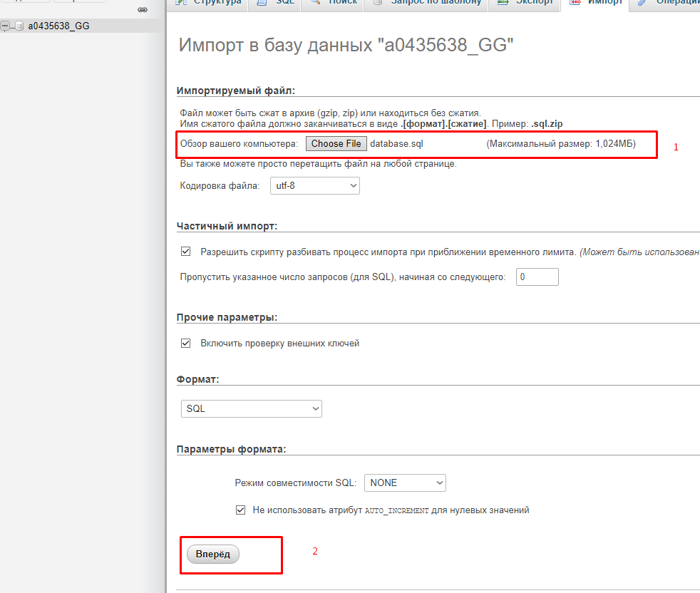Open the SQL compatibility mode NONE dropdown
Screen dimensions: 700x593
point(405,483)
